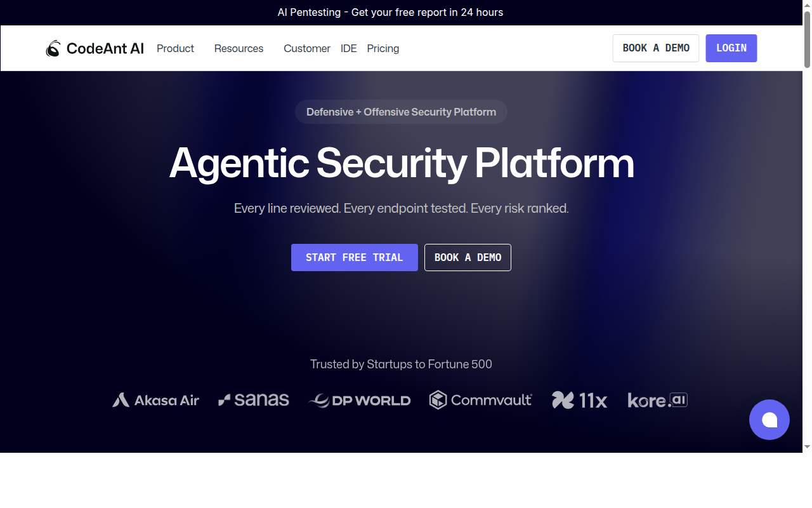This screenshot has height=508, width=812.
Task: Select the 11x partner logo
Action: coord(579,400)
